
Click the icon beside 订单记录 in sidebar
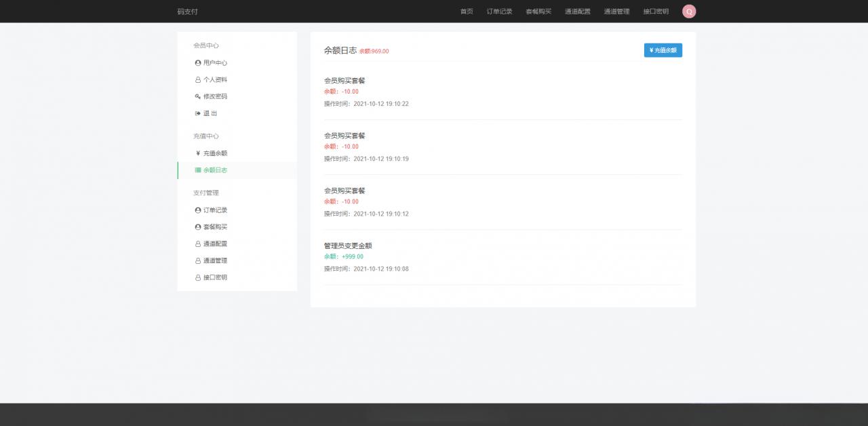198,210
